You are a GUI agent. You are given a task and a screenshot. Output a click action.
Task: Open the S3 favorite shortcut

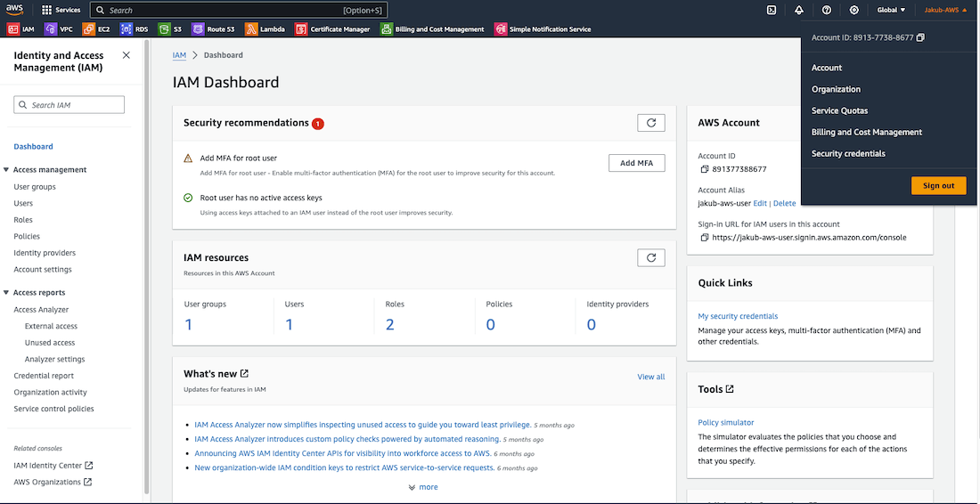tap(171, 28)
